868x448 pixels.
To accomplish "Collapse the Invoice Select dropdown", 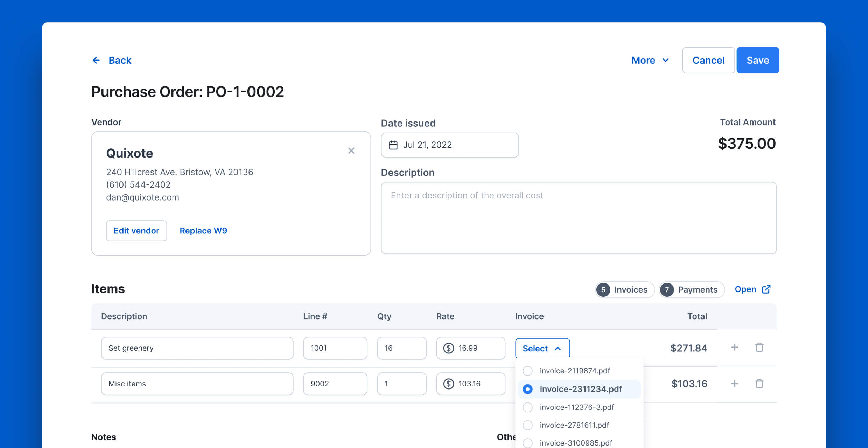I will point(542,349).
